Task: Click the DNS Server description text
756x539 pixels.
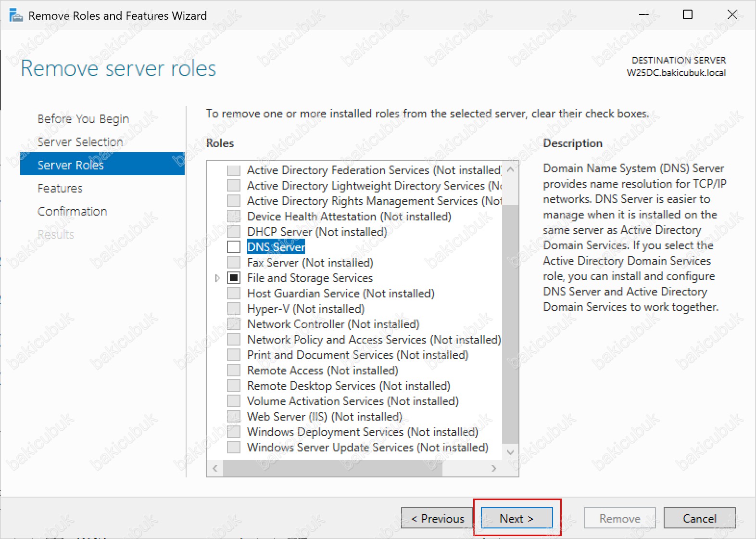Action: coord(634,238)
